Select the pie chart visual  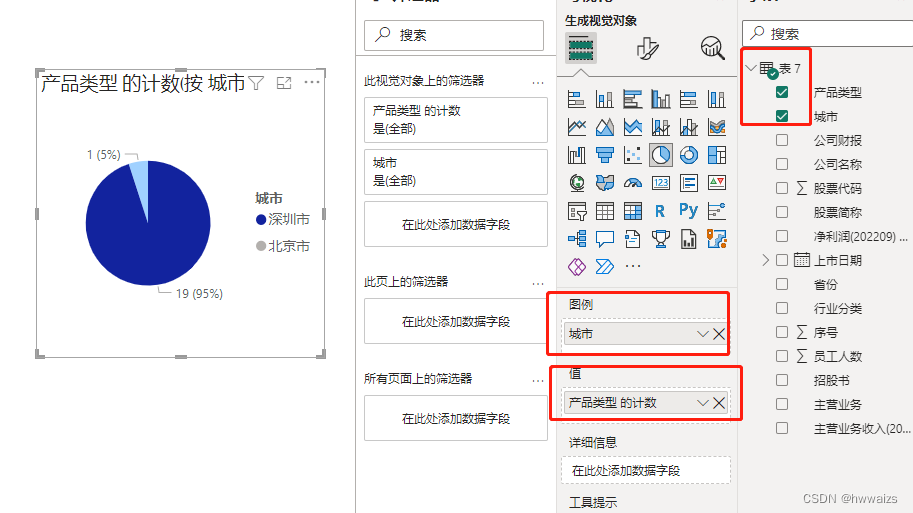(660, 155)
